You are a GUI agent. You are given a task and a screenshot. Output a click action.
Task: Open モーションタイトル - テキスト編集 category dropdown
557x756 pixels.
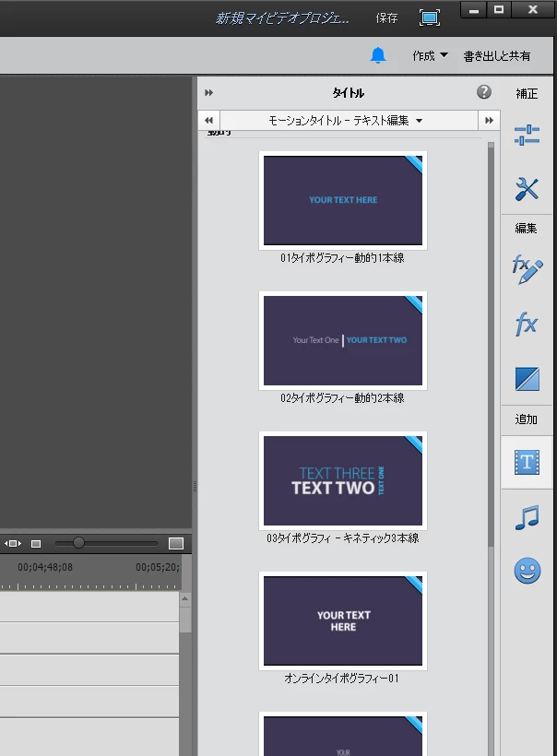(x=345, y=120)
